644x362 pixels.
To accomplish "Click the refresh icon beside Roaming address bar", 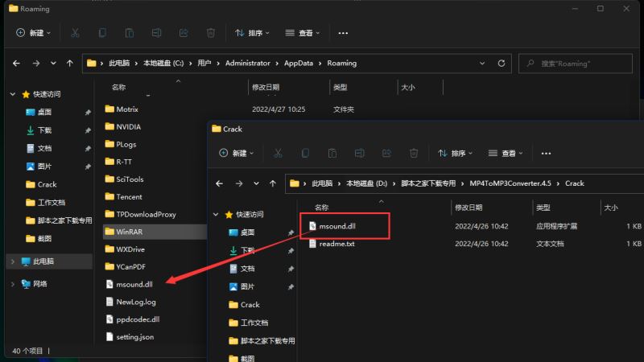I will pyautogui.click(x=502, y=63).
